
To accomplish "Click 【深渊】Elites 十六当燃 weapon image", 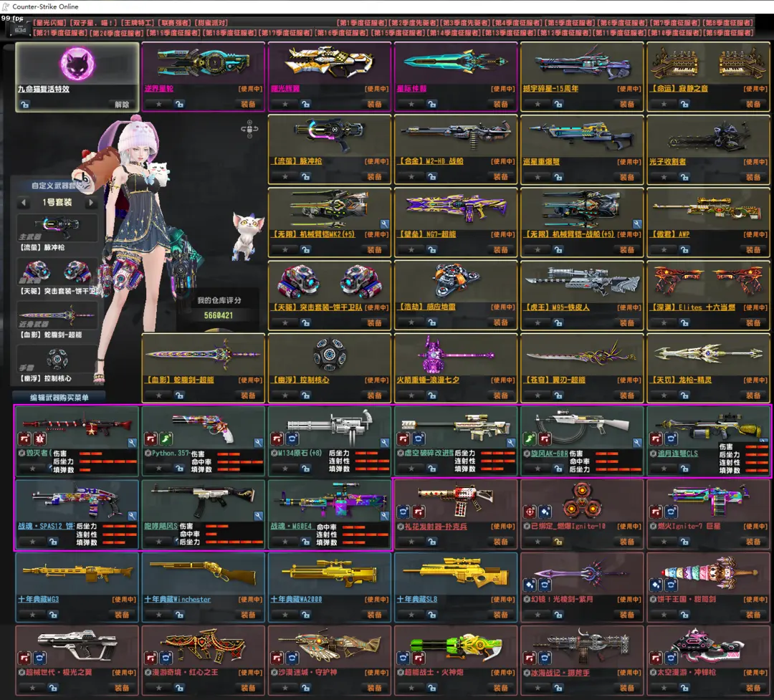I will (708, 280).
